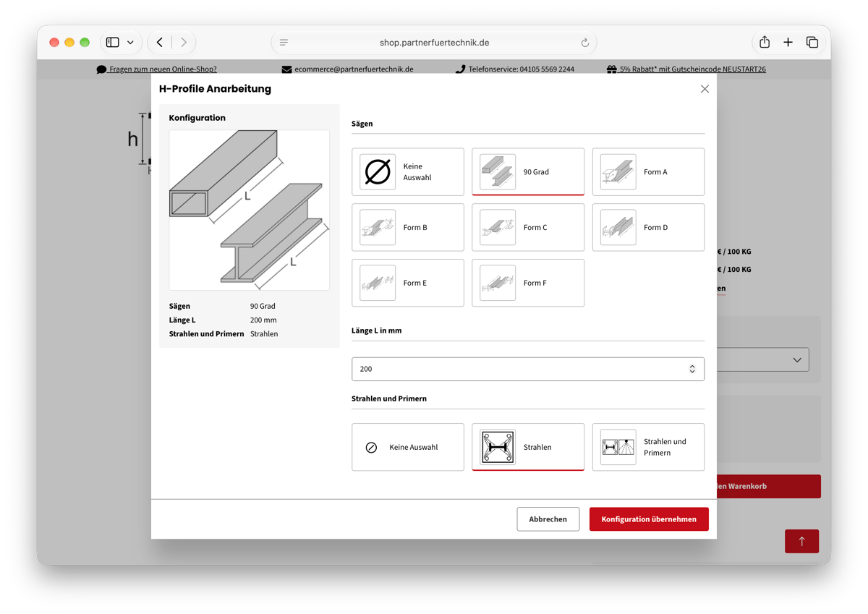Open the 5% Rabatt Gutscheincode link
Image resolution: width=868 pixels, height=614 pixels.
pos(693,69)
